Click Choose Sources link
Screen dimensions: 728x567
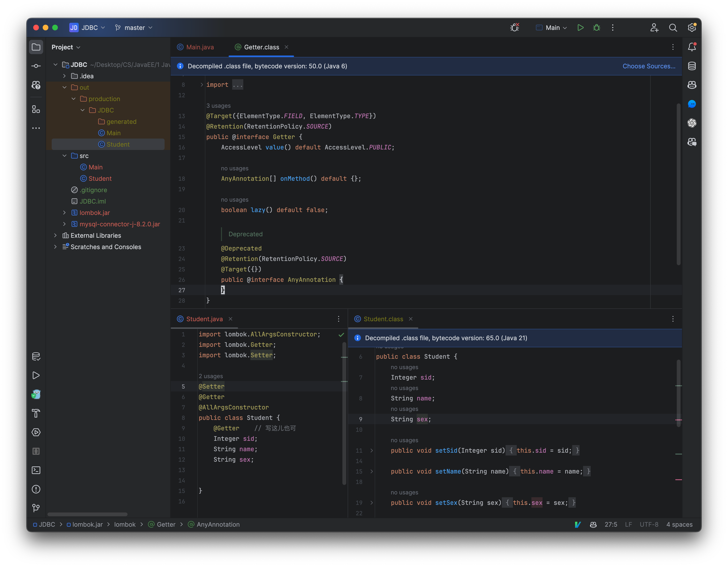point(649,66)
